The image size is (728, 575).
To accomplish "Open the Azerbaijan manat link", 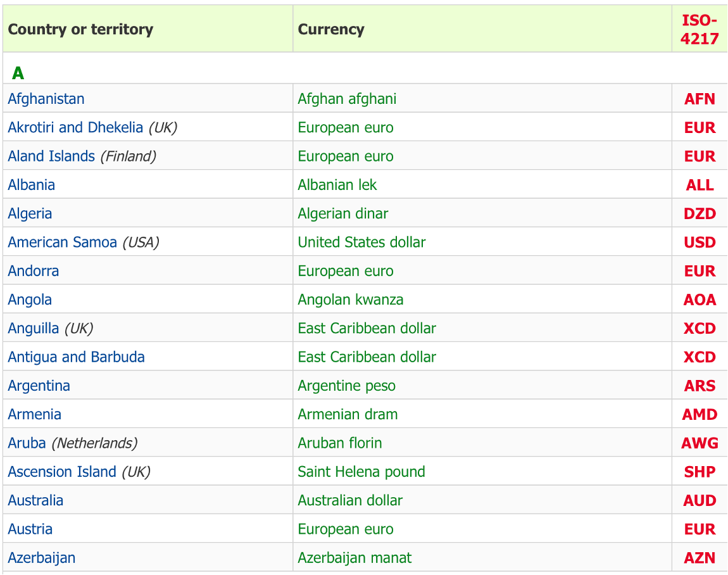I will click(x=355, y=558).
